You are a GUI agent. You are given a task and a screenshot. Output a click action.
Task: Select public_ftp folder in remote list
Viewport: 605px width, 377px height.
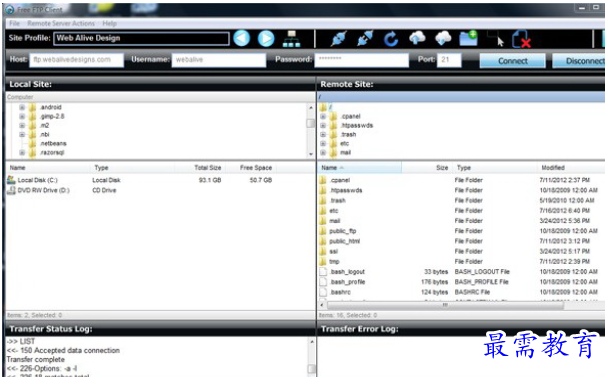343,231
